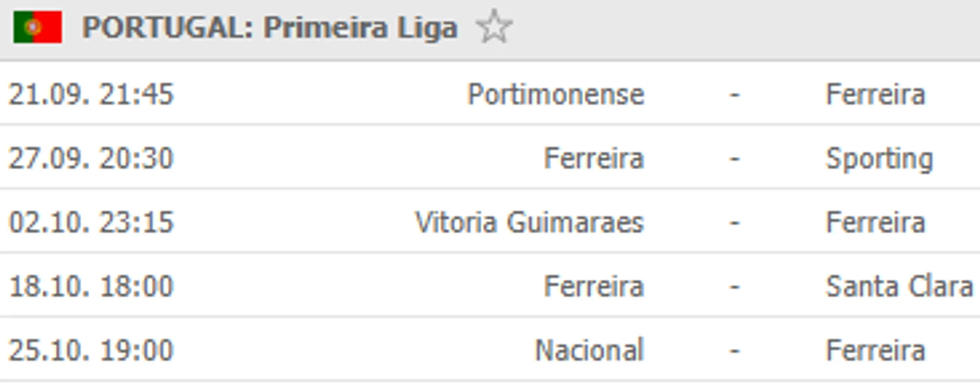Image resolution: width=980 pixels, height=387 pixels.
Task: Select the 27.09. 20:30 match time
Action: pyautogui.click(x=91, y=158)
